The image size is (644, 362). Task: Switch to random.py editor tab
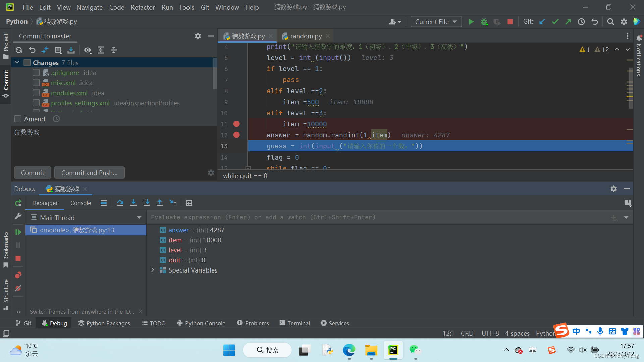coord(306,36)
